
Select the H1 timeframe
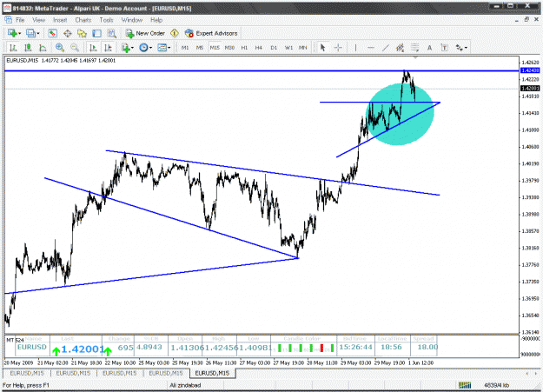[x=244, y=48]
